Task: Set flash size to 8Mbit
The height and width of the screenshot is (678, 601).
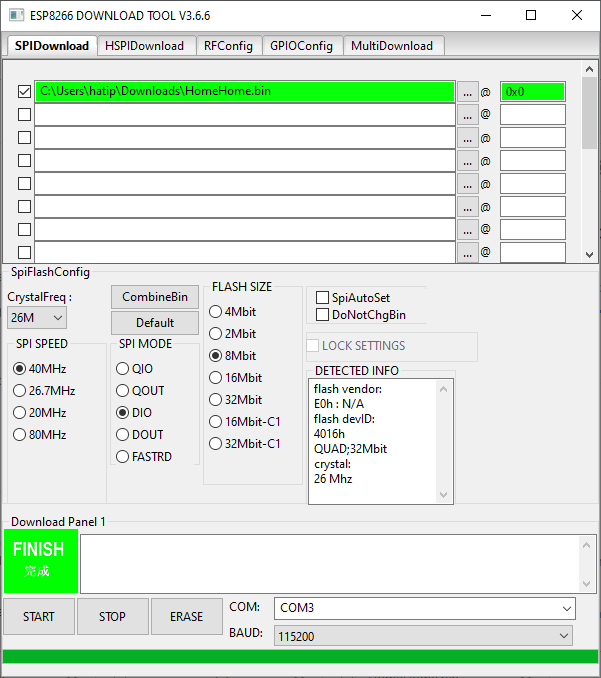Action: point(233,356)
